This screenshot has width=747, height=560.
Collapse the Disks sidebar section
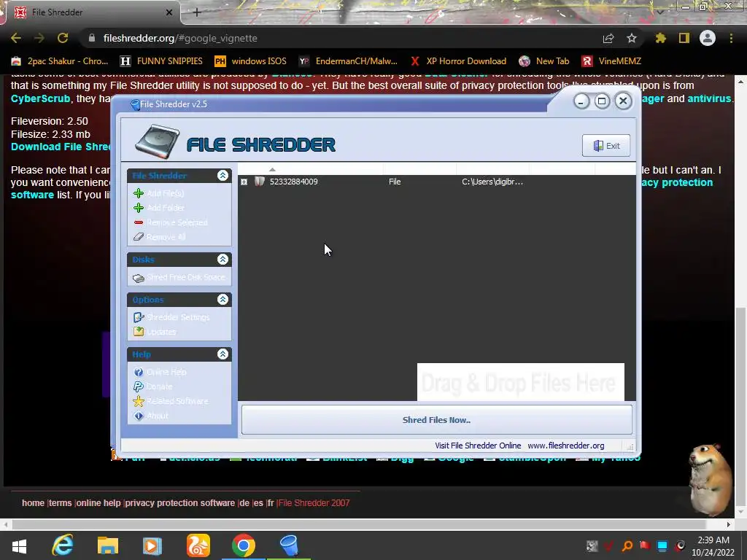coord(222,259)
